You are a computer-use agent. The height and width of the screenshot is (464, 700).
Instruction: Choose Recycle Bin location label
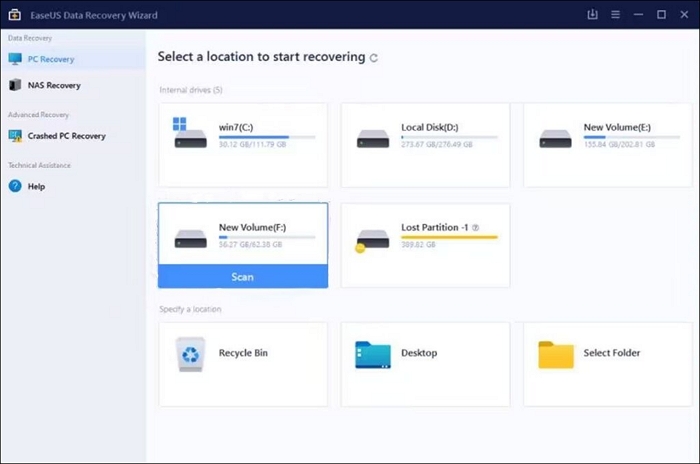[x=243, y=353]
